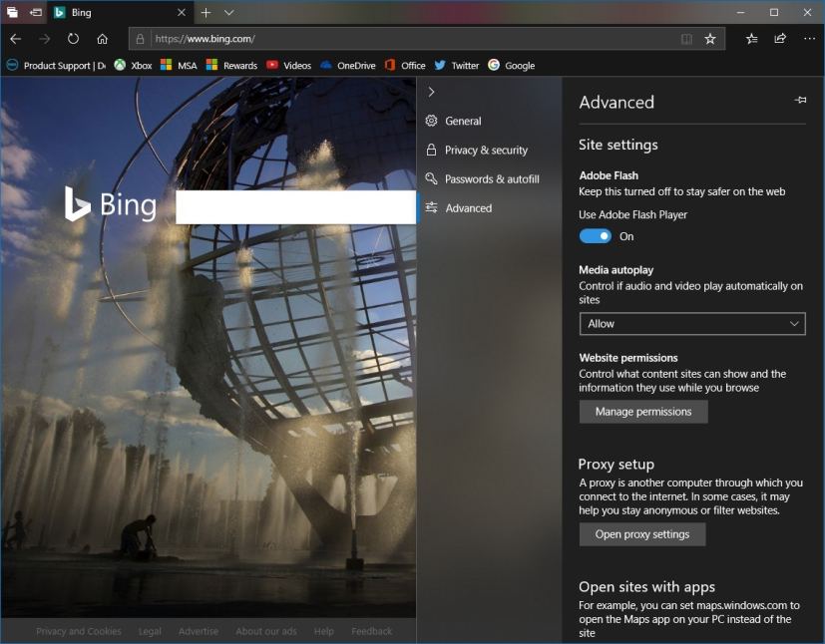Click the Bing search box
825x644 pixels.
point(294,206)
